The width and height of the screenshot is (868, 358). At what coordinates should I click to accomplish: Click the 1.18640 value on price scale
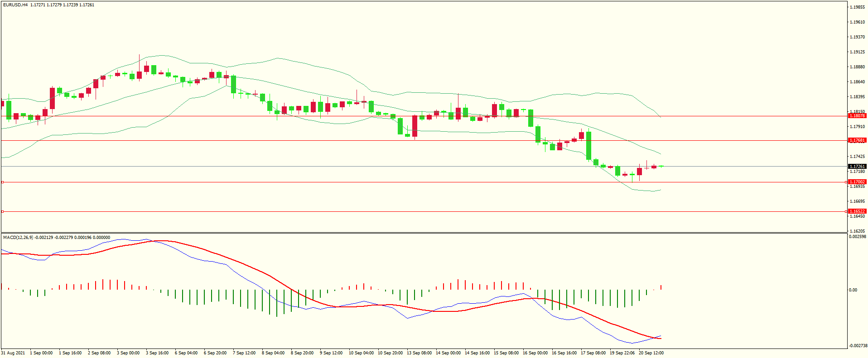(x=858, y=82)
